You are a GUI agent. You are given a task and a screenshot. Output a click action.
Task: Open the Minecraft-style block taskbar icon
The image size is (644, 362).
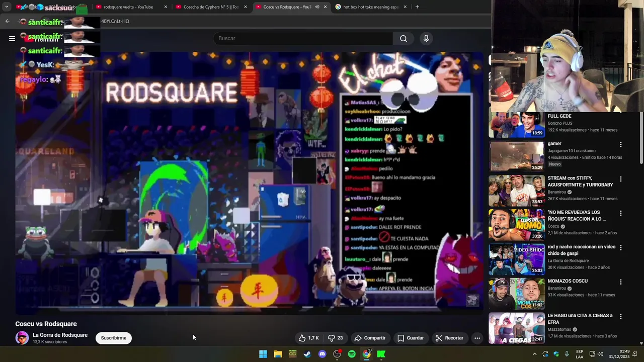click(x=292, y=354)
